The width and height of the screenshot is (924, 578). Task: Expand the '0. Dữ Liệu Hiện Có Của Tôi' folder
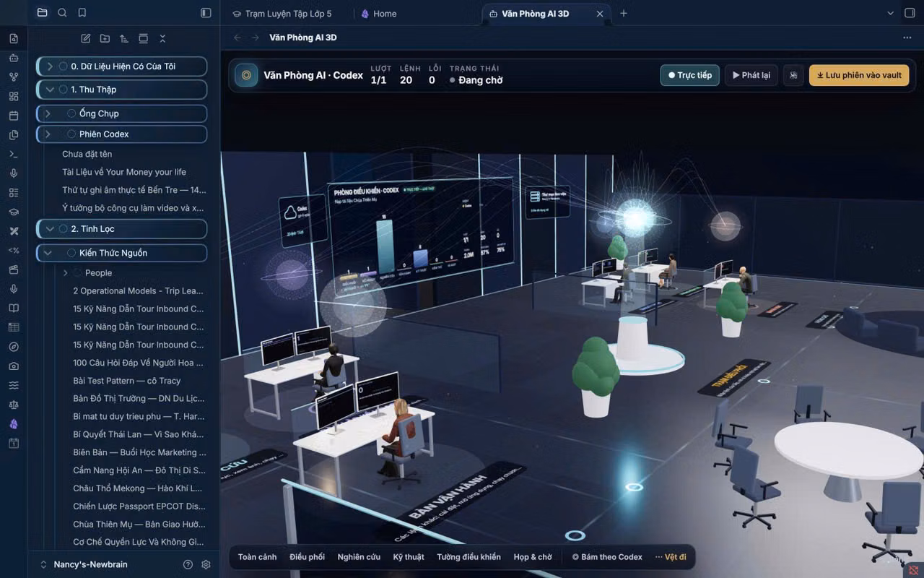(50, 66)
